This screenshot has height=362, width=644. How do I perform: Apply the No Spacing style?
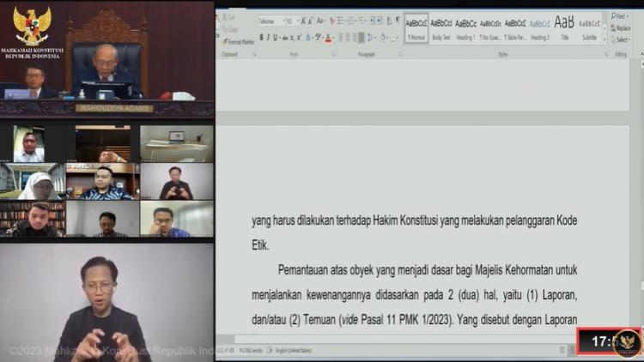point(490,28)
